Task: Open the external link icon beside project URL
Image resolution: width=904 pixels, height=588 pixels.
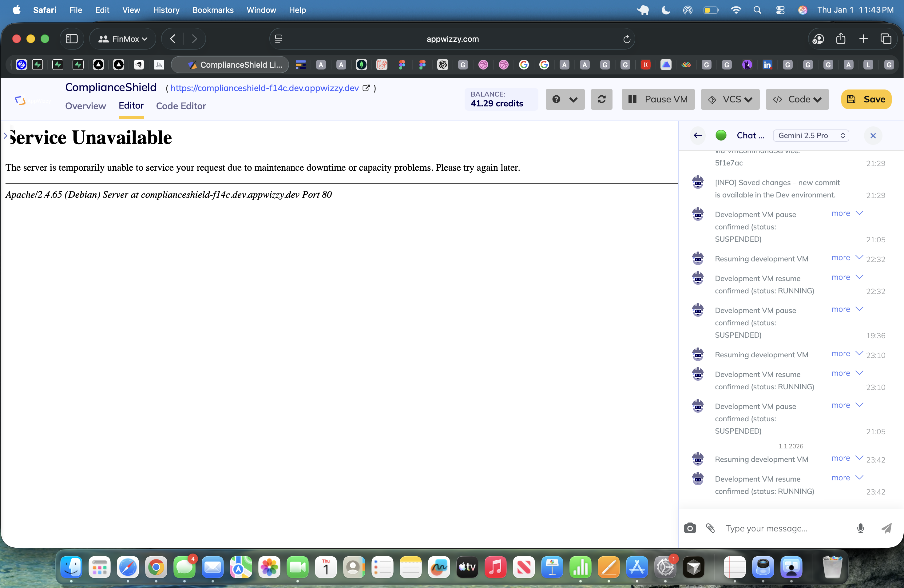Action: pyautogui.click(x=366, y=88)
